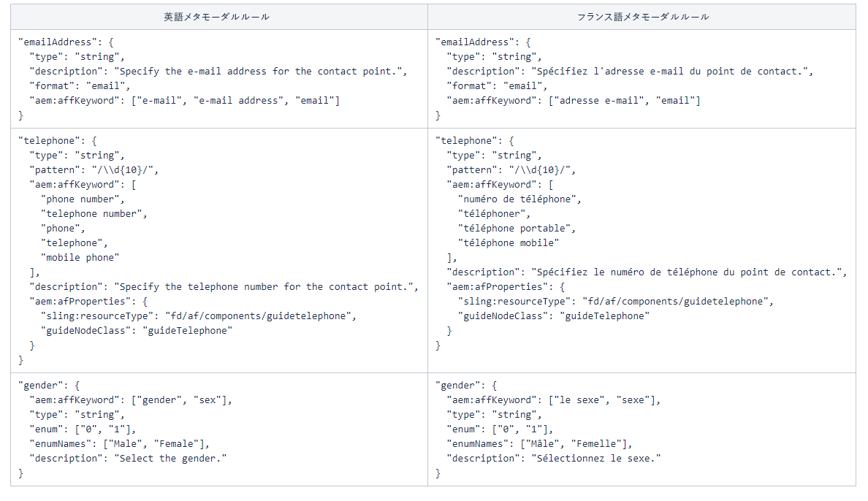
Task: Click the French "Spécifiez le numéro de téléphone" line
Action: (647, 272)
